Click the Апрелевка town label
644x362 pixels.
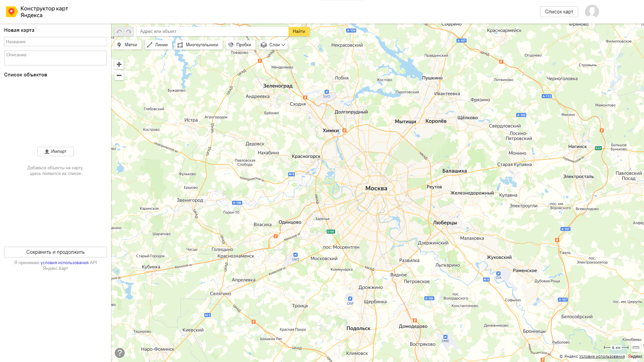pyautogui.click(x=244, y=280)
